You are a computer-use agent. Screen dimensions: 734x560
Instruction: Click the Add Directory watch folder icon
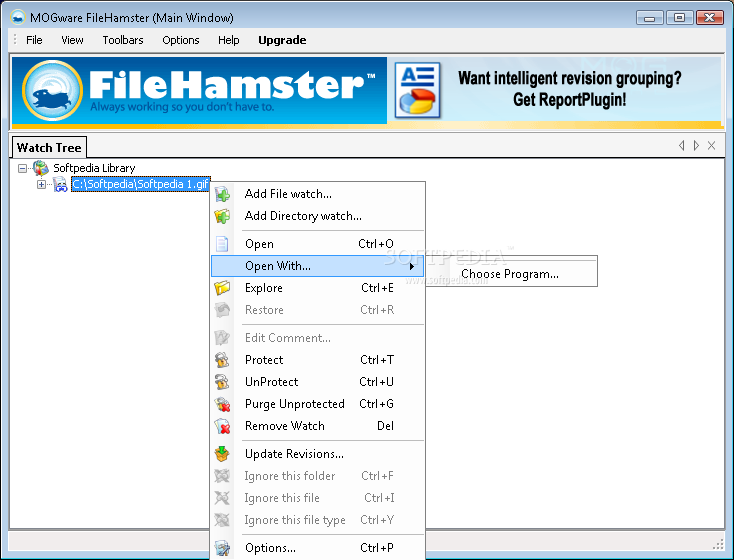tap(222, 216)
